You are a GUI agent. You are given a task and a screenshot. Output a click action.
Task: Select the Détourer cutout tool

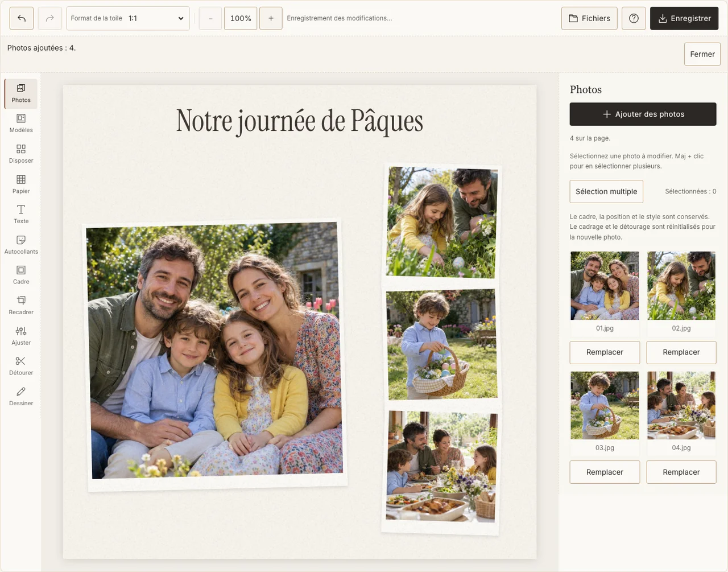(21, 367)
